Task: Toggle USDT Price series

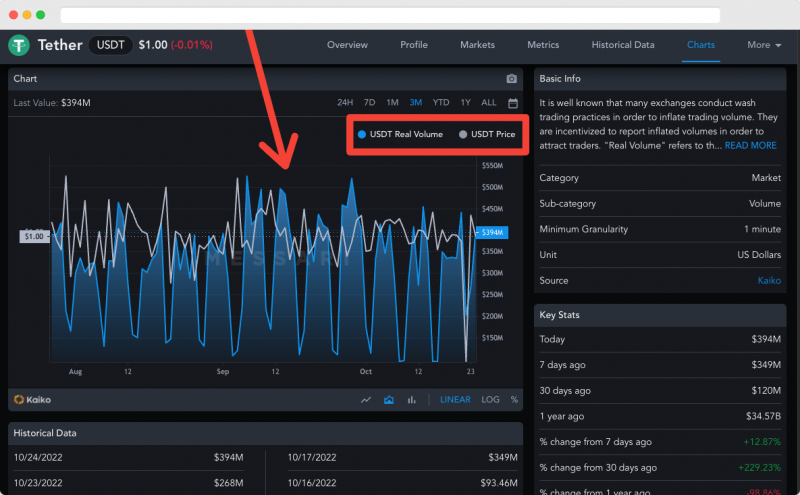Action: [487, 134]
